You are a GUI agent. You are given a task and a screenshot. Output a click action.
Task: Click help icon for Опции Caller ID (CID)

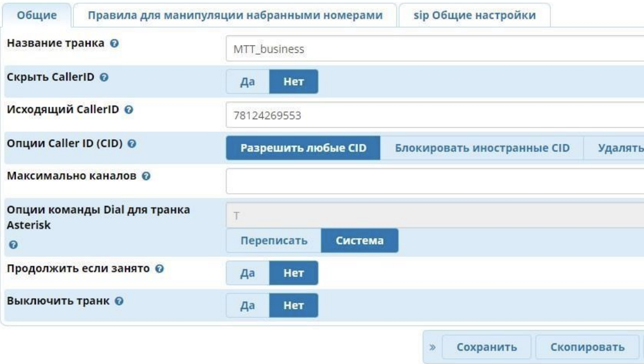132,144
